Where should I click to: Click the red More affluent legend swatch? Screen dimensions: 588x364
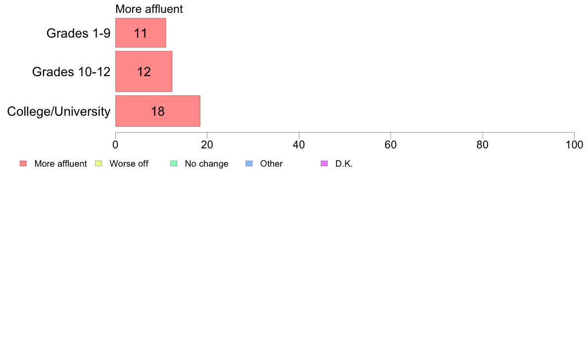23,163
